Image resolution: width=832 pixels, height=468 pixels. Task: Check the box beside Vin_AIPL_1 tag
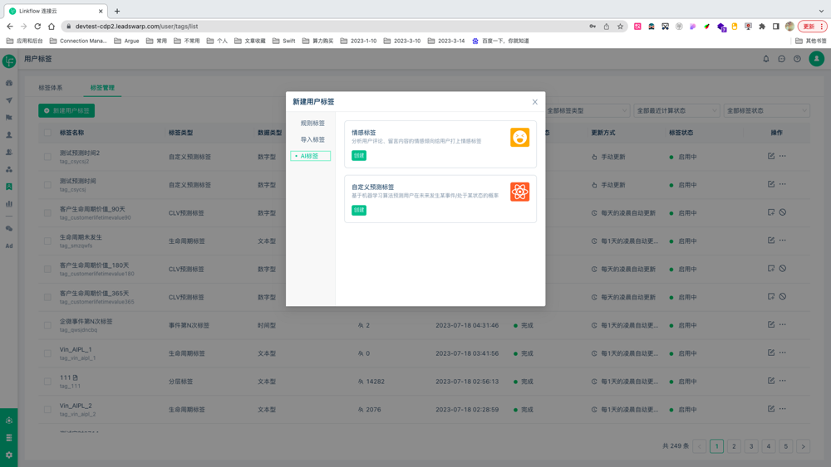[x=47, y=353]
